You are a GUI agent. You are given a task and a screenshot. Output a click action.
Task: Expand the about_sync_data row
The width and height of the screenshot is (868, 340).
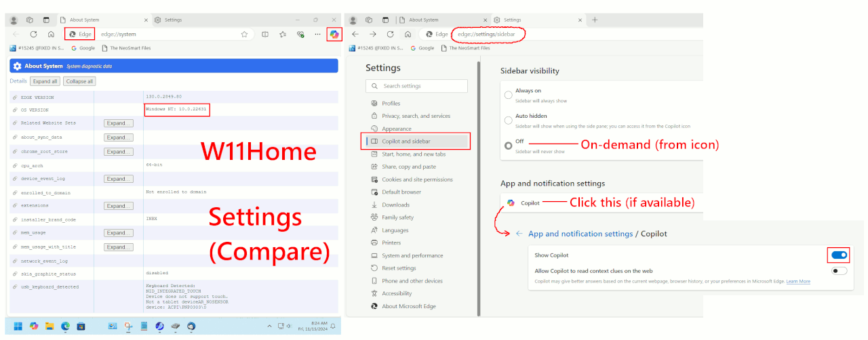(x=119, y=137)
